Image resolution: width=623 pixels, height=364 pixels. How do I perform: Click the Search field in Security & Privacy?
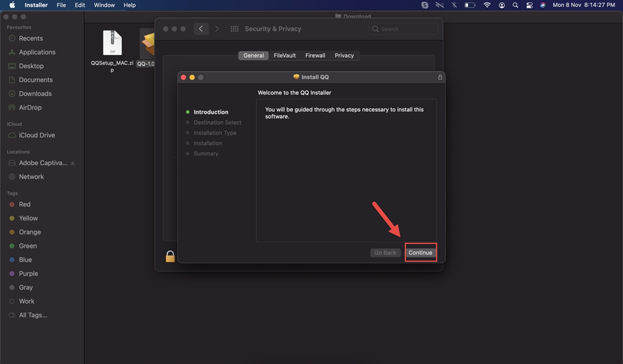[x=403, y=29]
